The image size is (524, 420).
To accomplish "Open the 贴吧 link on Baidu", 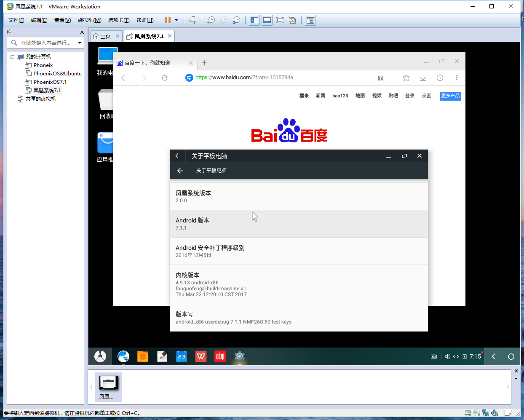I will pos(393,96).
